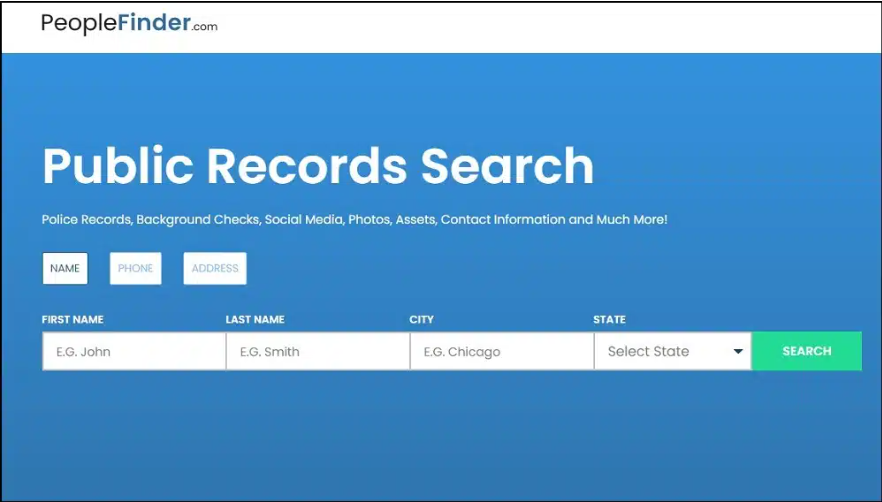Click the FIRST NAME field label

point(73,320)
